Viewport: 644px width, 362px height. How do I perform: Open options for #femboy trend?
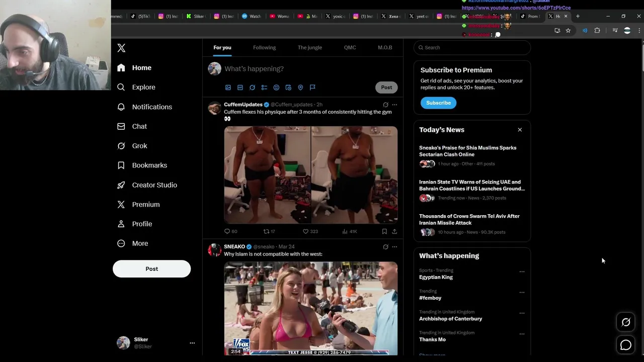pyautogui.click(x=522, y=292)
